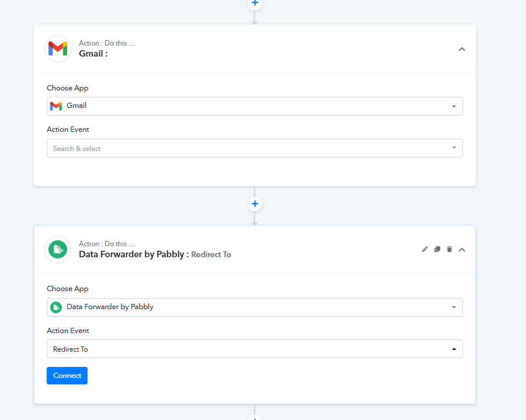This screenshot has height=420, width=526.
Task: Click the Connect button
Action: (x=67, y=376)
